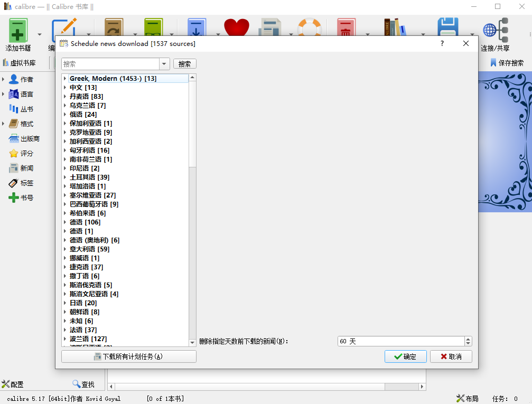
Task: Click the source list vertical scrollbar thumb
Action: click(x=192, y=124)
